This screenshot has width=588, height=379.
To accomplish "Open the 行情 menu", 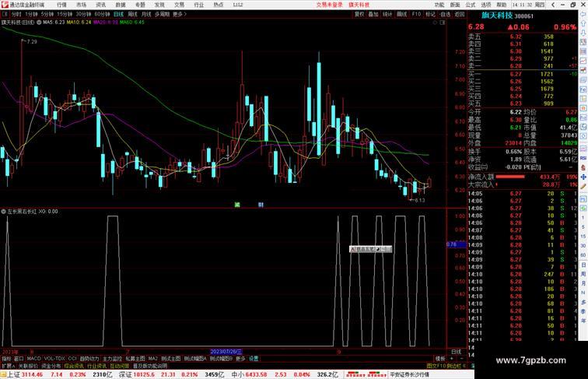I will coord(61,5).
